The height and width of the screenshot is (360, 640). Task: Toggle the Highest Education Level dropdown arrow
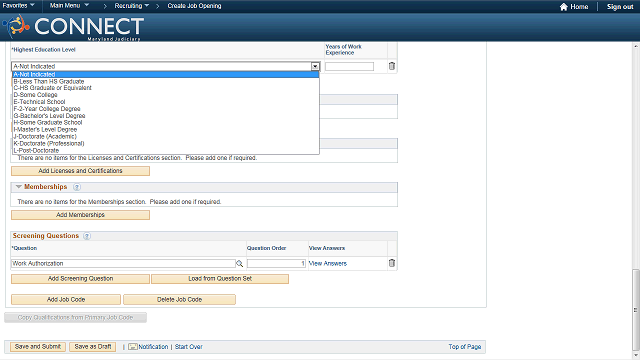pos(315,66)
